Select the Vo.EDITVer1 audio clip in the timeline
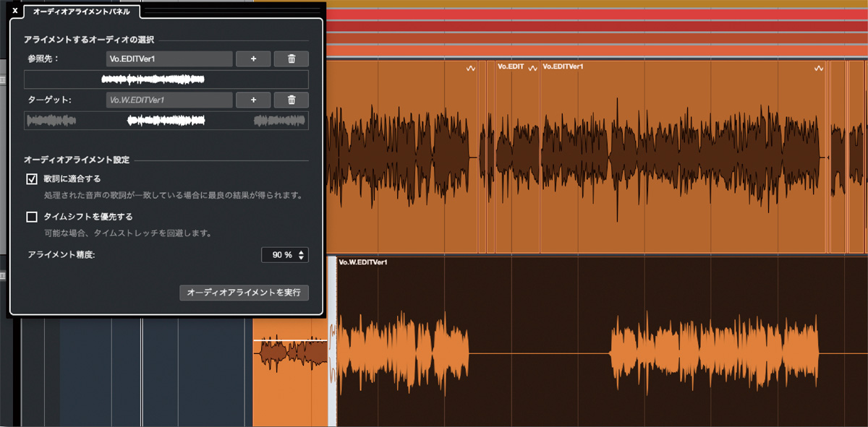Viewport: 868px width, 427px height. click(684, 157)
